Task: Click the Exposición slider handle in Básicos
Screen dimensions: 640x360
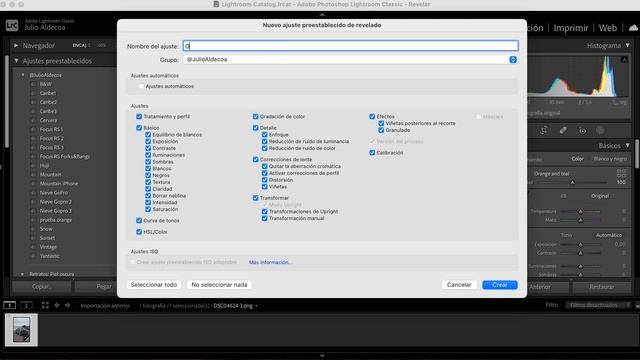Action: tap(580, 244)
